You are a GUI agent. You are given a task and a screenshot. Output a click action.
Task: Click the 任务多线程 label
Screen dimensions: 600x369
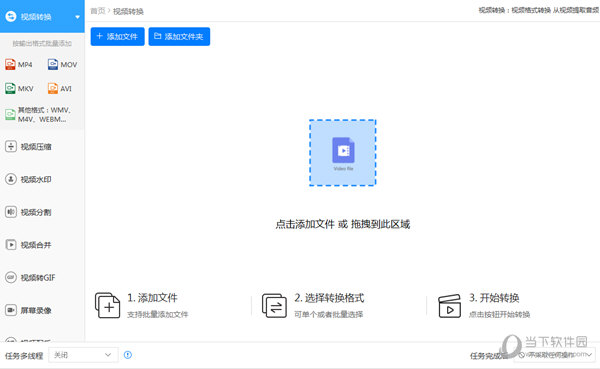pos(24,356)
